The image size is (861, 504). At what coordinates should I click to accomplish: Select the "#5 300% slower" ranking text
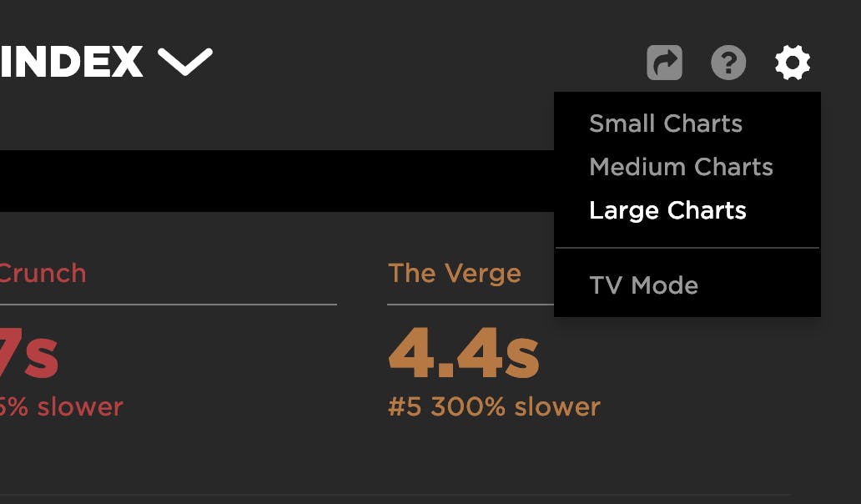pos(494,406)
